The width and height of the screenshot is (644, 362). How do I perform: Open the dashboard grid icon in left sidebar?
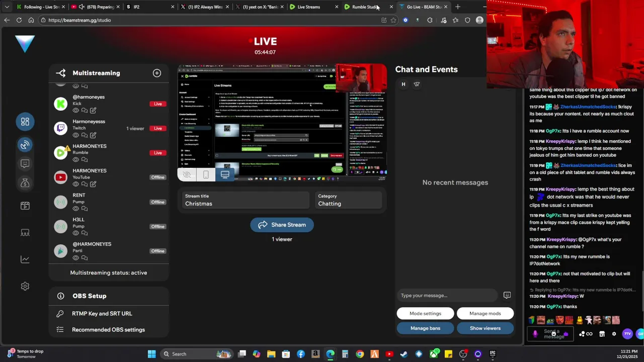coord(25,122)
